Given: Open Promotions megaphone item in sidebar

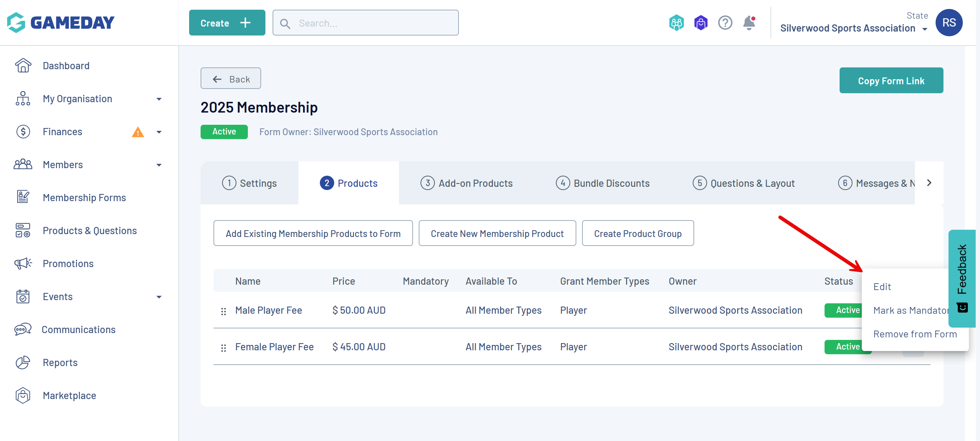Looking at the screenshot, I should click(68, 263).
